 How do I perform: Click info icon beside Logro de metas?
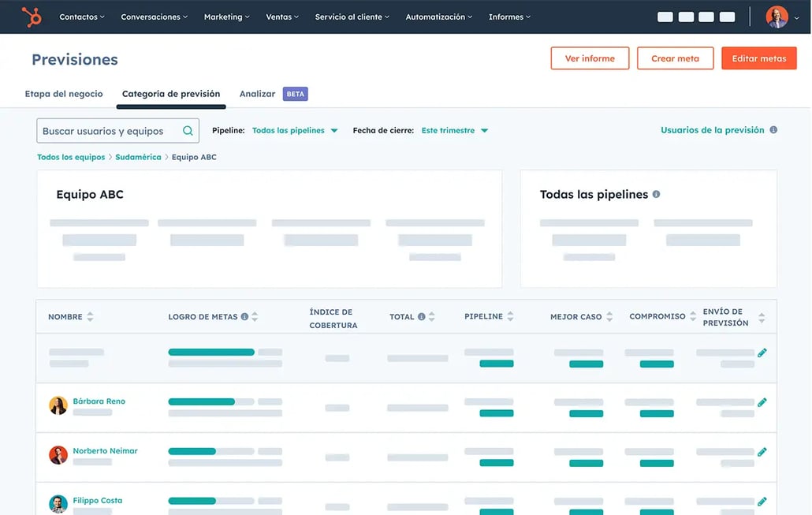[244, 316]
